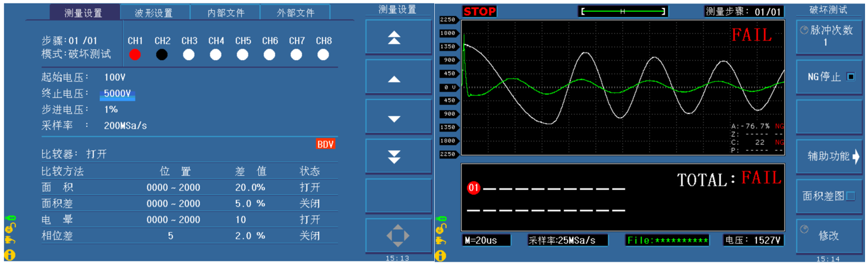The height and width of the screenshot is (265, 868).
Task: Click the four-way direction pad icon
Action: point(397,236)
